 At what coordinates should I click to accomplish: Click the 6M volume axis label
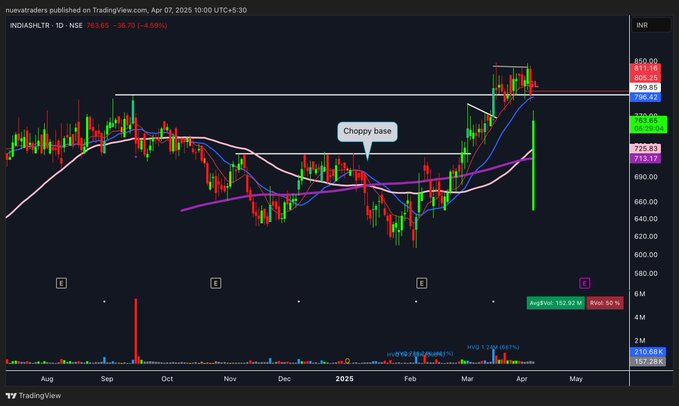pyautogui.click(x=640, y=294)
